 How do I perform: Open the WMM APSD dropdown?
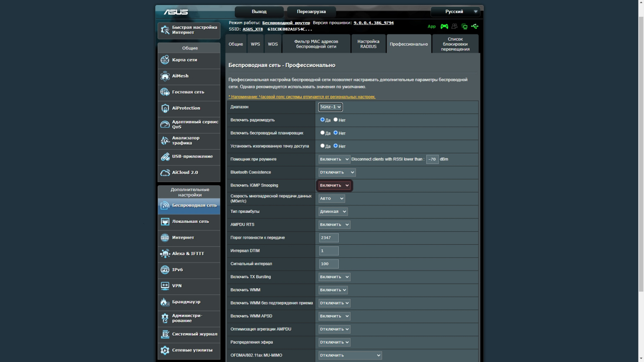pos(334,316)
